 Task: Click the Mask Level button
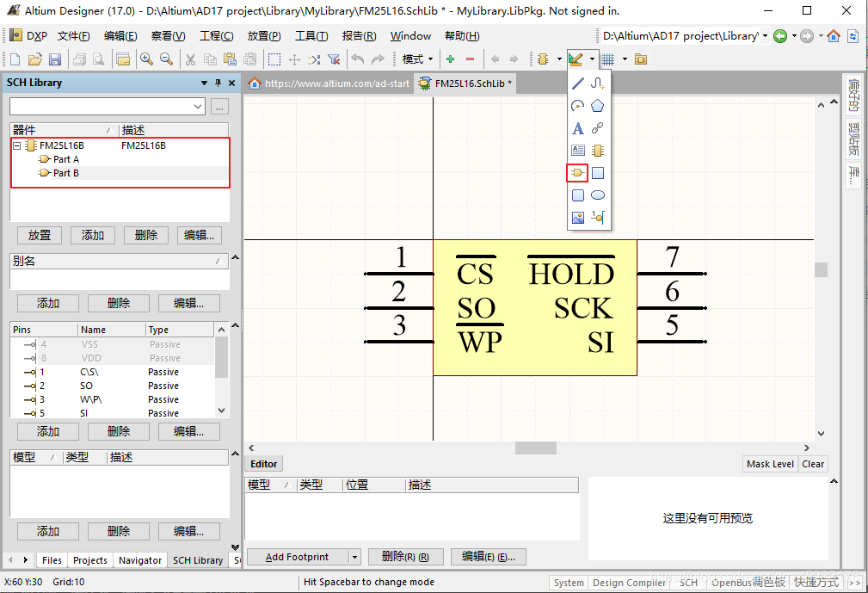tap(770, 464)
